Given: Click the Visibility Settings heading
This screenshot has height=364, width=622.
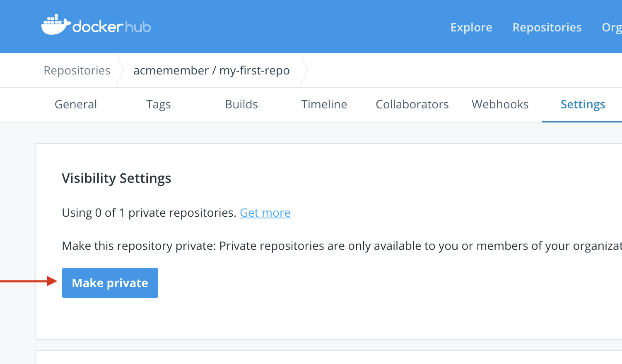Looking at the screenshot, I should coord(116,178).
